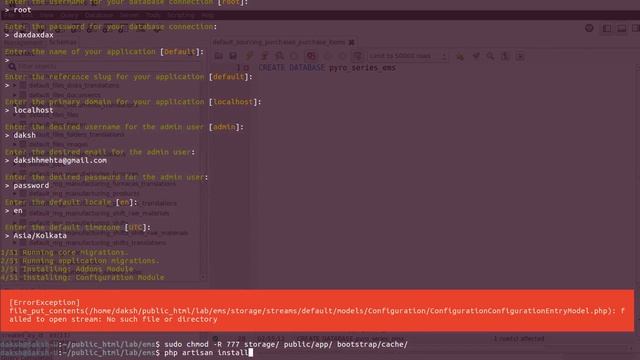Screen dimensions: 640x360
Task: Execute query lightning bolt icon
Action: [x=249, y=56]
